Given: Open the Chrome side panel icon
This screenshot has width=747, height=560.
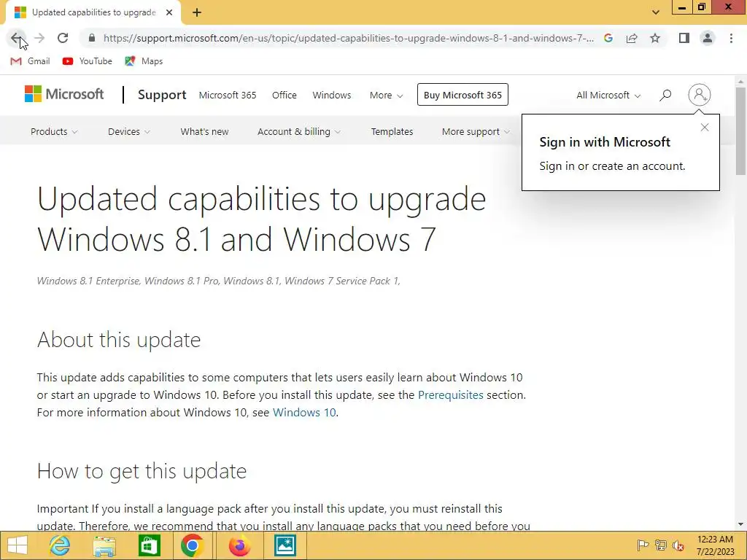Looking at the screenshot, I should pos(684,38).
